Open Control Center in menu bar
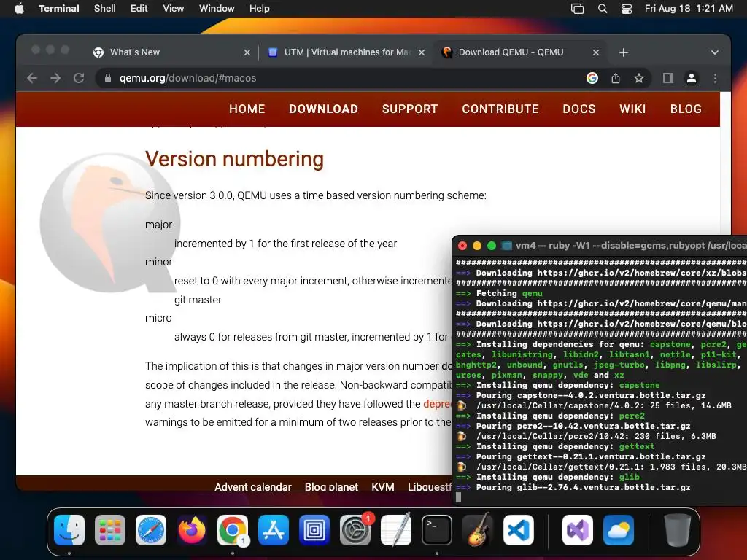747x560 pixels. tap(627, 9)
